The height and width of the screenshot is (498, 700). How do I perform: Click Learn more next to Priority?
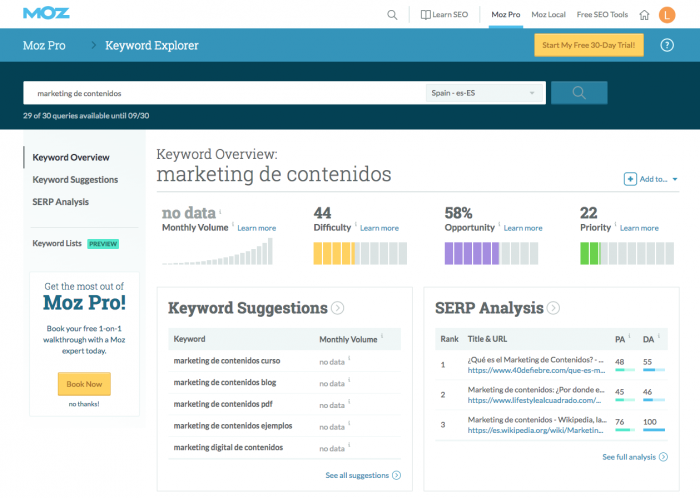[x=639, y=228]
